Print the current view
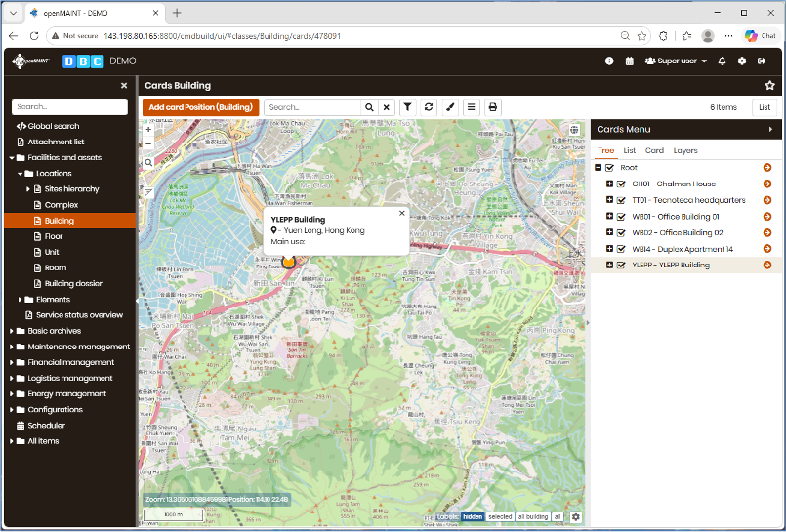786x532 pixels. 493,107
